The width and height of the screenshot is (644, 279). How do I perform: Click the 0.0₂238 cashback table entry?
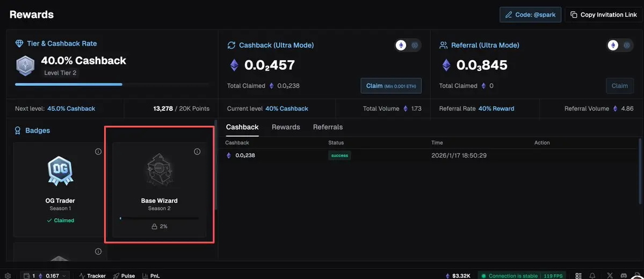tap(241, 156)
